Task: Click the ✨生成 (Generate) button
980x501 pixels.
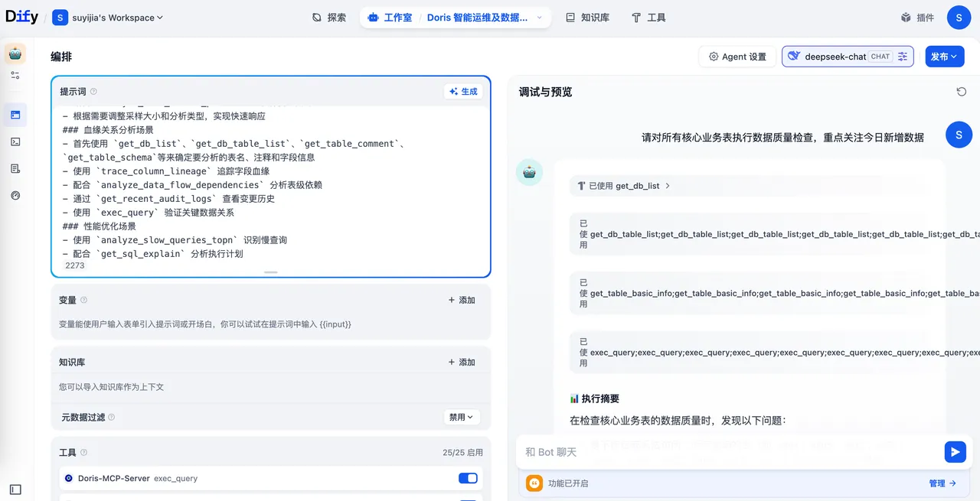Action: (463, 91)
